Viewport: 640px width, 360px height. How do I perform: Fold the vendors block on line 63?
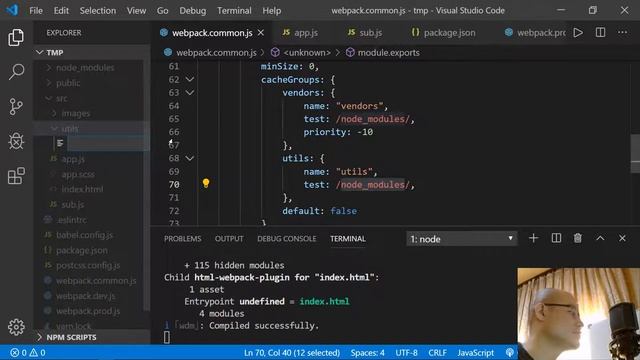click(x=190, y=93)
